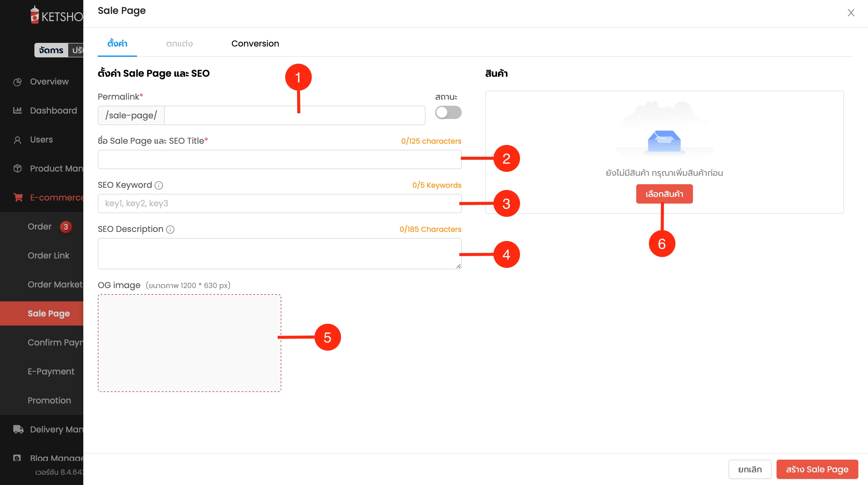Click the เลือกสินค้า select product button
The width and height of the screenshot is (868, 485).
tap(664, 194)
